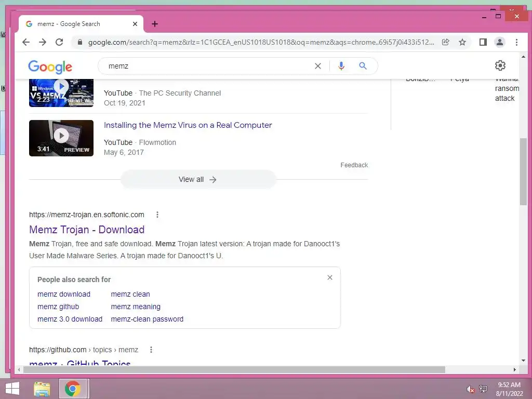Screen dimensions: 532x399
Task: Click the horizontal scroll right arrow
Action: click(x=515, y=369)
